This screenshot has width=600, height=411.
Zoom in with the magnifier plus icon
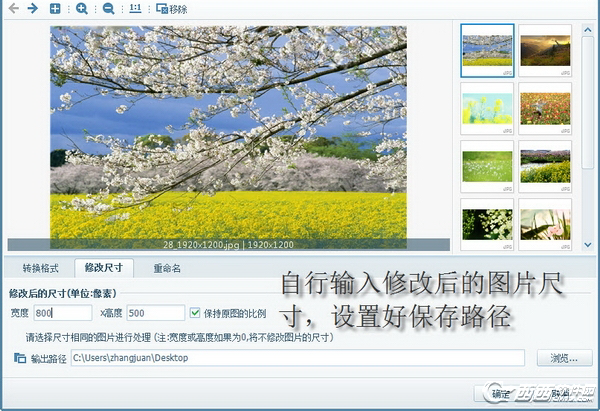click(82, 8)
